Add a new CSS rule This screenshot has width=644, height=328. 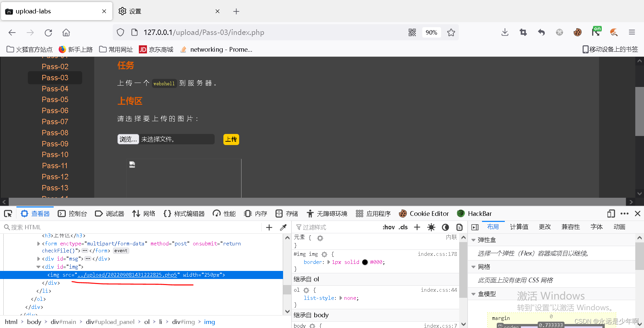coord(417,227)
